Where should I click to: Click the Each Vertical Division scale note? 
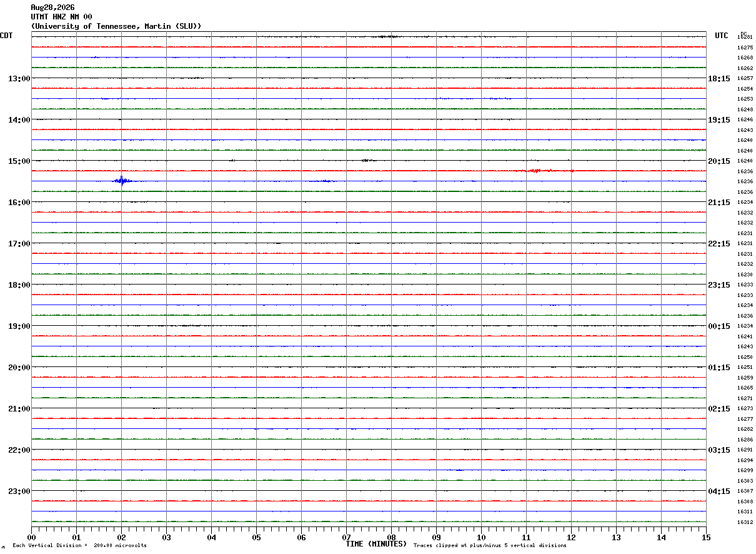[79, 545]
